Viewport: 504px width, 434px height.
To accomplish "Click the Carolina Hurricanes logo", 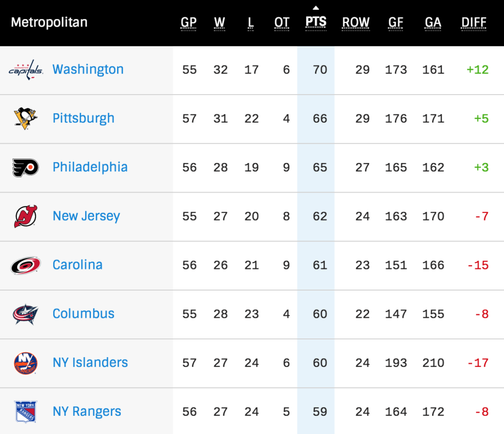I will point(26,265).
